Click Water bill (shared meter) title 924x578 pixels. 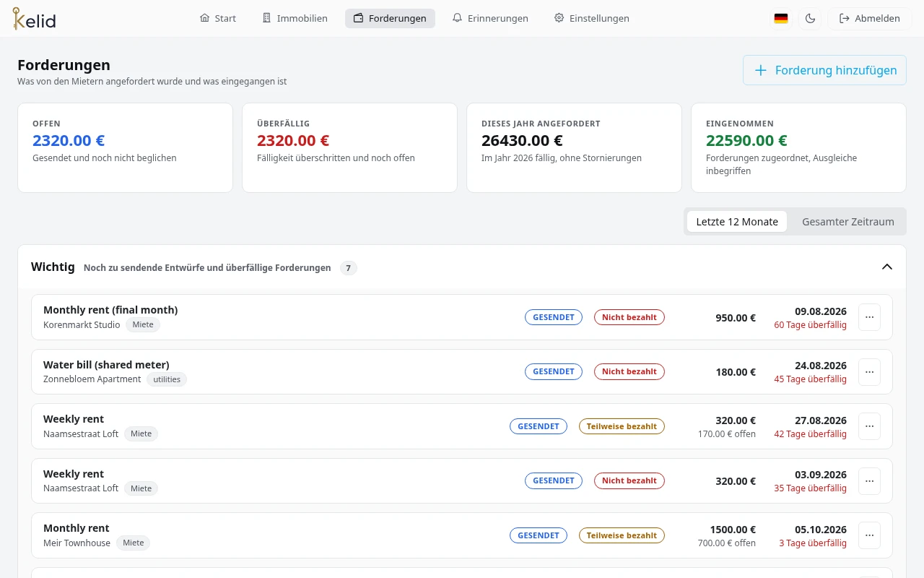pos(106,365)
